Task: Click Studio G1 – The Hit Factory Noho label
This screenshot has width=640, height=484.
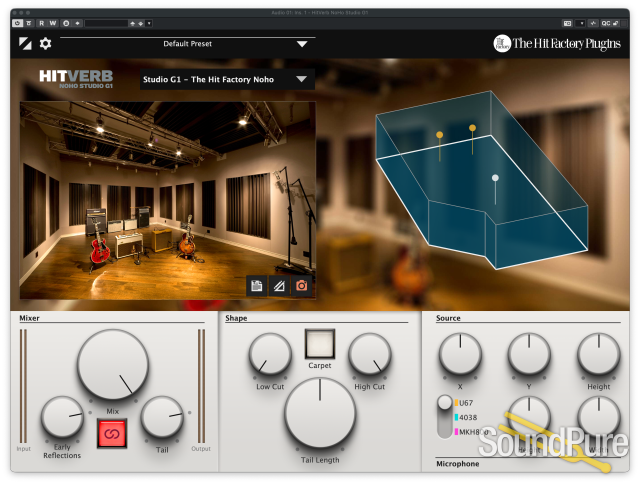Action: [208, 80]
